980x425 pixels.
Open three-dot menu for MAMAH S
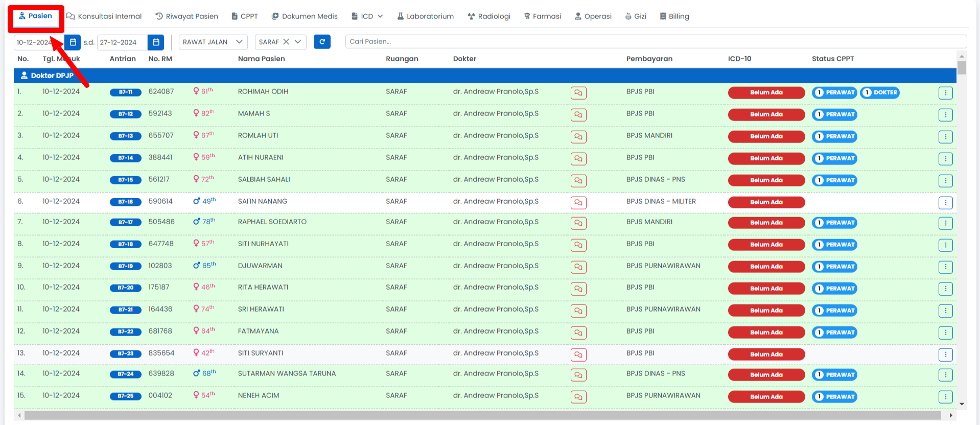point(945,115)
